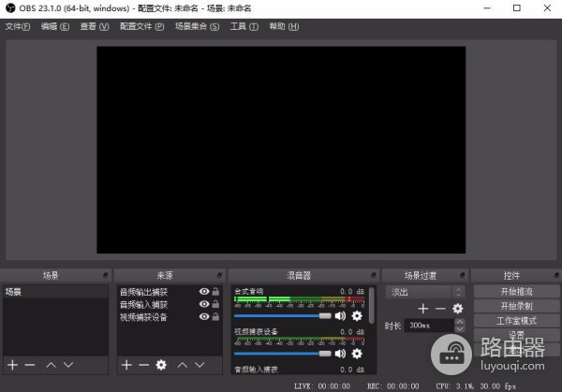Click the black preview canvas

(x=281, y=150)
